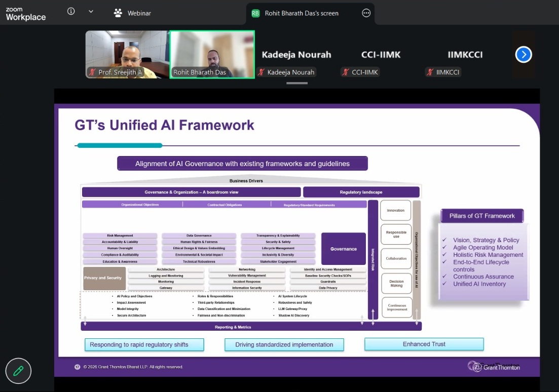This screenshot has height=392, width=559.
Task: Click the Grant Thornton logo
Action: click(494, 366)
